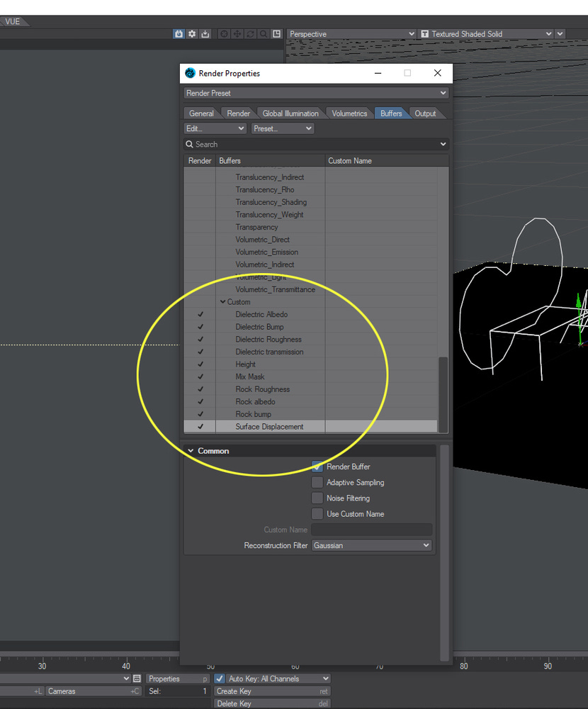Image resolution: width=588 pixels, height=709 pixels.
Task: Enable Noise Filtering checkbox
Action: (x=317, y=498)
